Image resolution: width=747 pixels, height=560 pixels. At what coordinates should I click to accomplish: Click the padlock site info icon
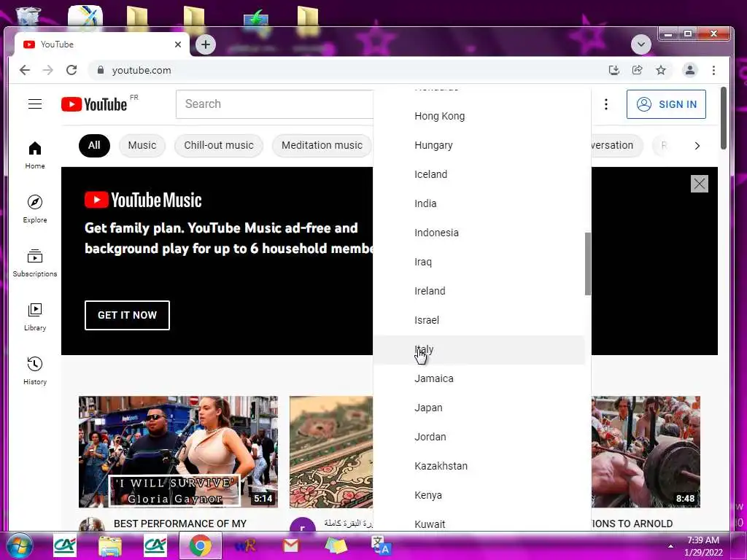point(101,70)
